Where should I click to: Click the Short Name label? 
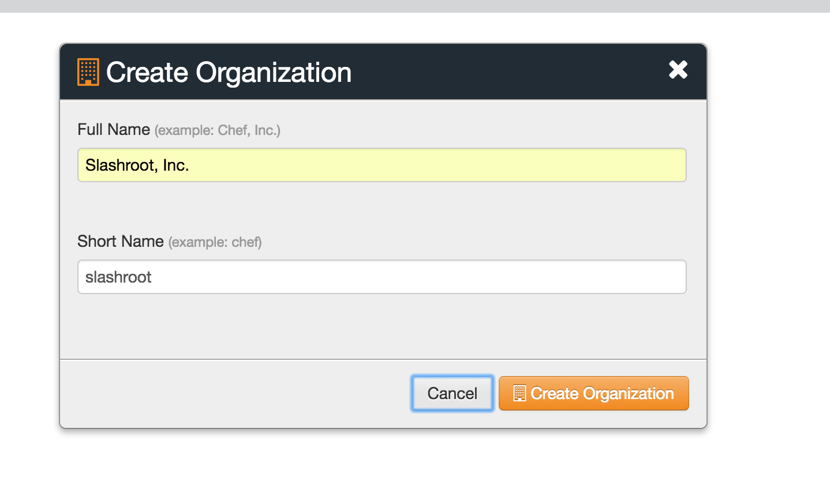click(120, 242)
